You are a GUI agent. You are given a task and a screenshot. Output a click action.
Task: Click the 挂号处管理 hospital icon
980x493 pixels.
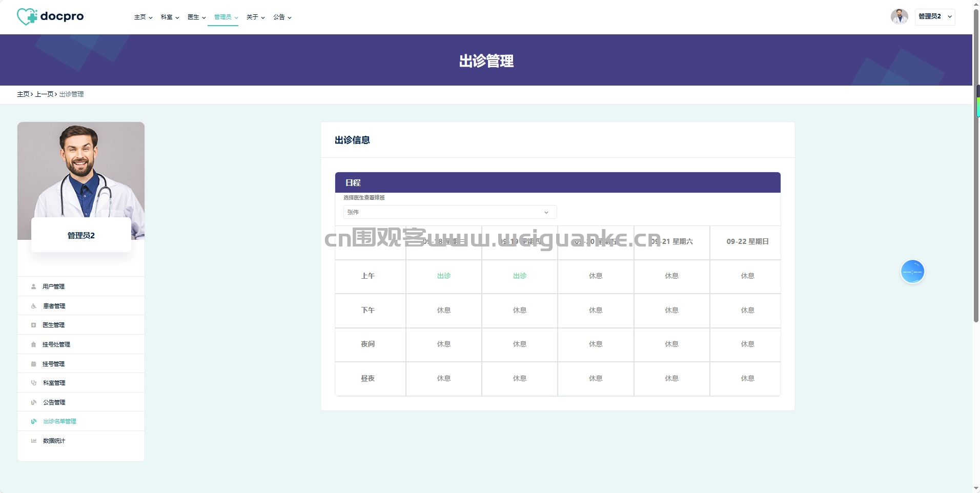click(33, 344)
